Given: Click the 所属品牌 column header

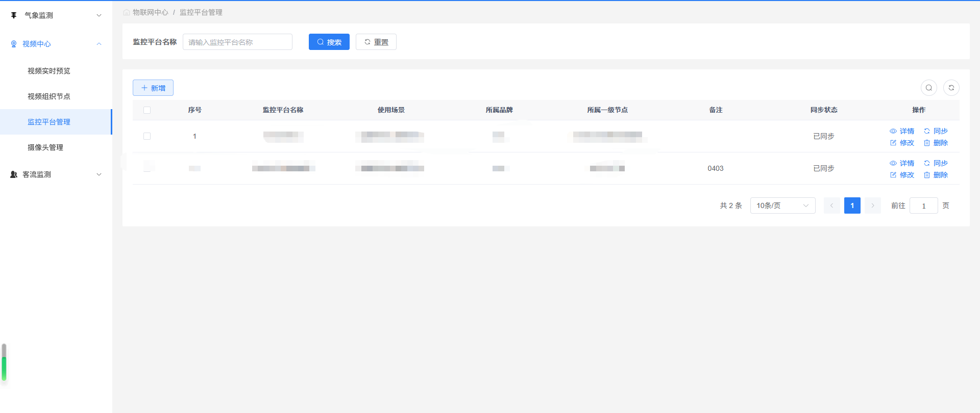Looking at the screenshot, I should (x=499, y=110).
